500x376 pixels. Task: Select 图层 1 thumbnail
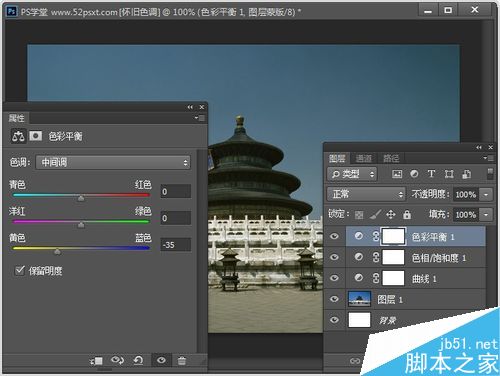(359, 299)
